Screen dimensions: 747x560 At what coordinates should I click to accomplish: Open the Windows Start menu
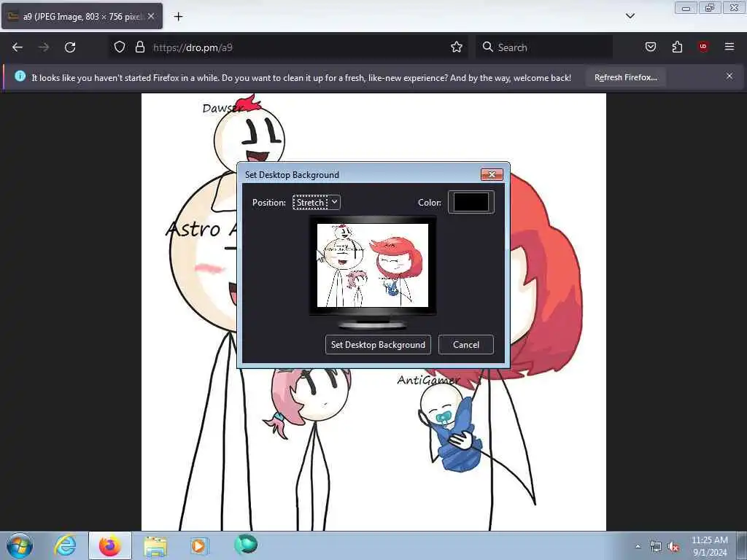tap(20, 545)
